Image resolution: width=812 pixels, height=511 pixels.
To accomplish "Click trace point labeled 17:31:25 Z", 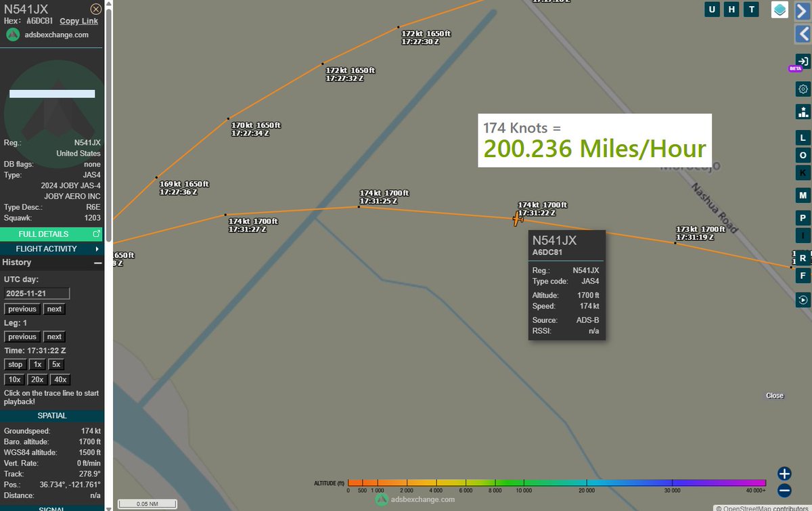I will [359, 206].
